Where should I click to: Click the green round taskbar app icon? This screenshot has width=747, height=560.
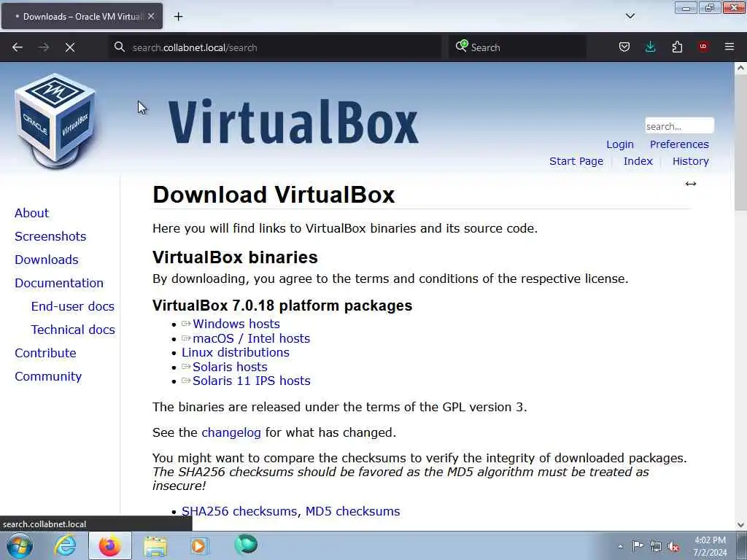[x=246, y=545]
